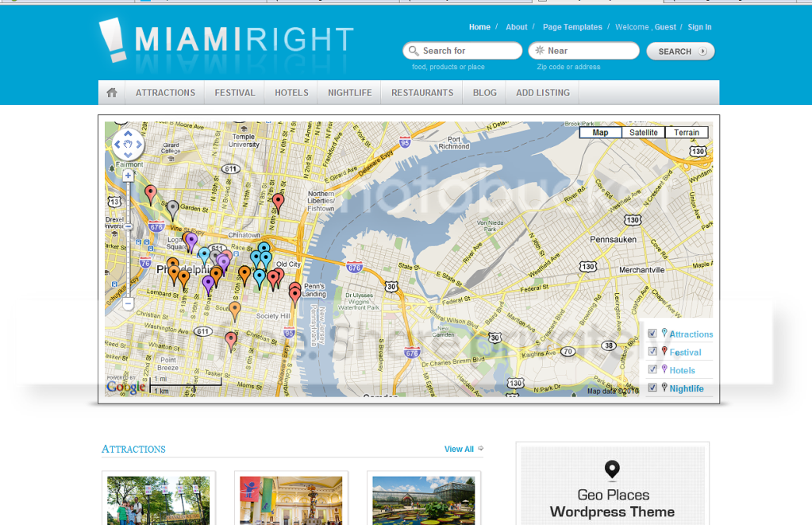Toggle the Nightlife map layer checkbox
The image size is (812, 525).
[652, 388]
